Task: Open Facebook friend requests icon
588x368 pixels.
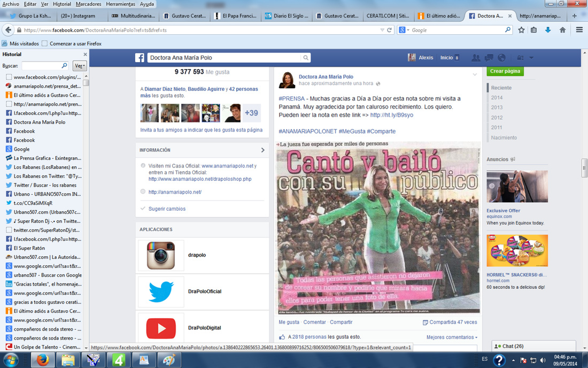Action: pyautogui.click(x=476, y=58)
